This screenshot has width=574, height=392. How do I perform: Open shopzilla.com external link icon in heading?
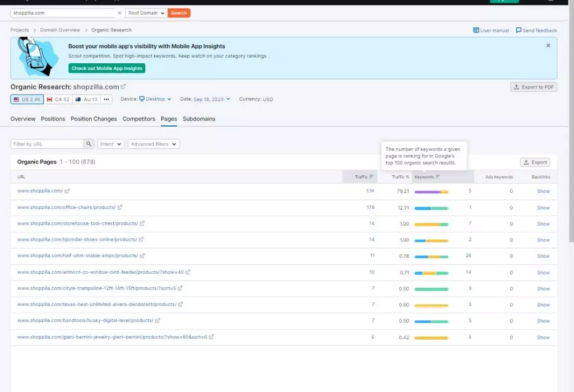pos(123,87)
